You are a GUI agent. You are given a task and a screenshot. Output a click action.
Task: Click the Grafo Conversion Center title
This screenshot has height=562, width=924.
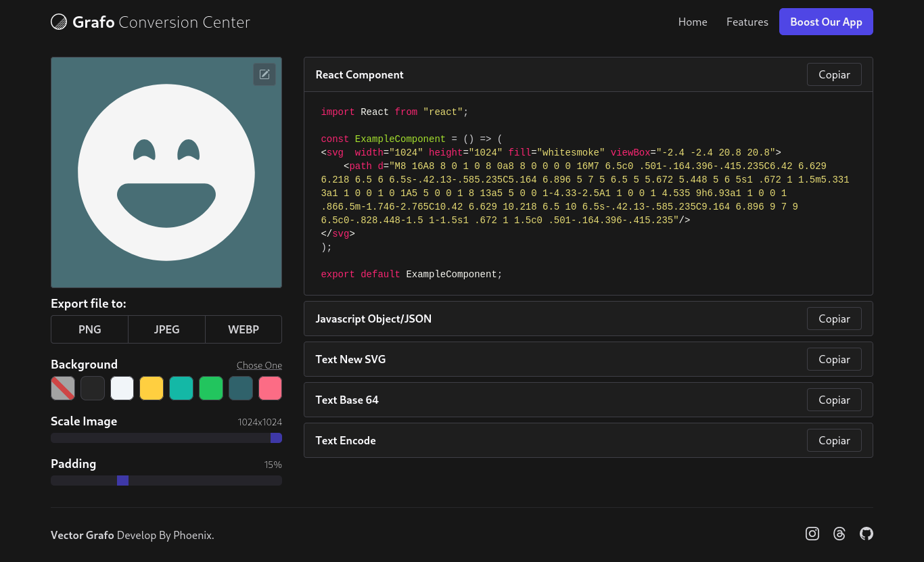tap(161, 22)
